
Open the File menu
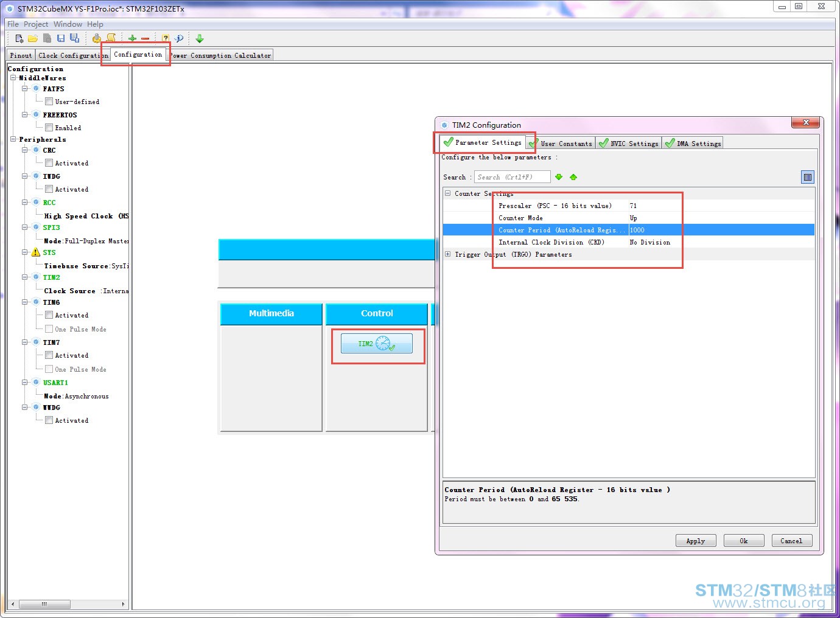[x=13, y=24]
